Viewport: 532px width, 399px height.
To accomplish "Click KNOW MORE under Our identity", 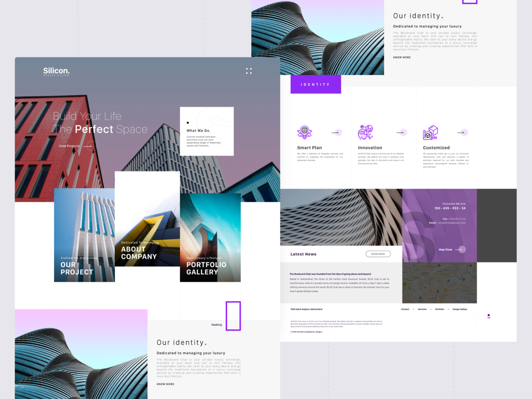I will [x=402, y=57].
